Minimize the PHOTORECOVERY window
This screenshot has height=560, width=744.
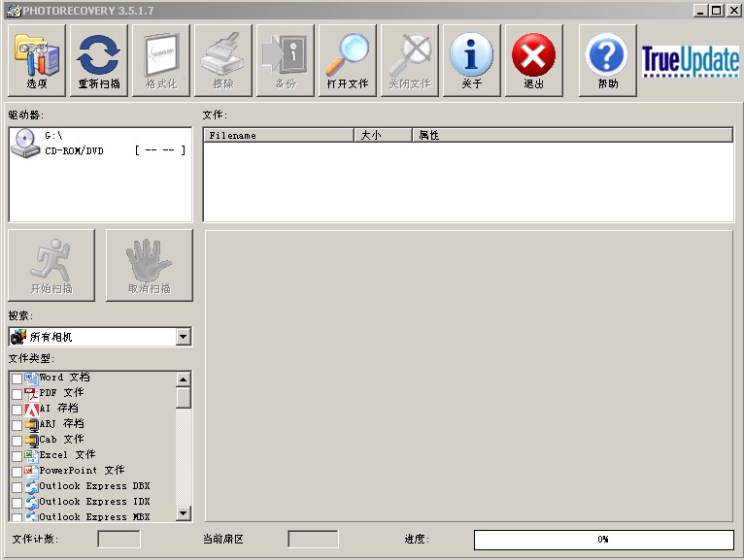(700, 10)
